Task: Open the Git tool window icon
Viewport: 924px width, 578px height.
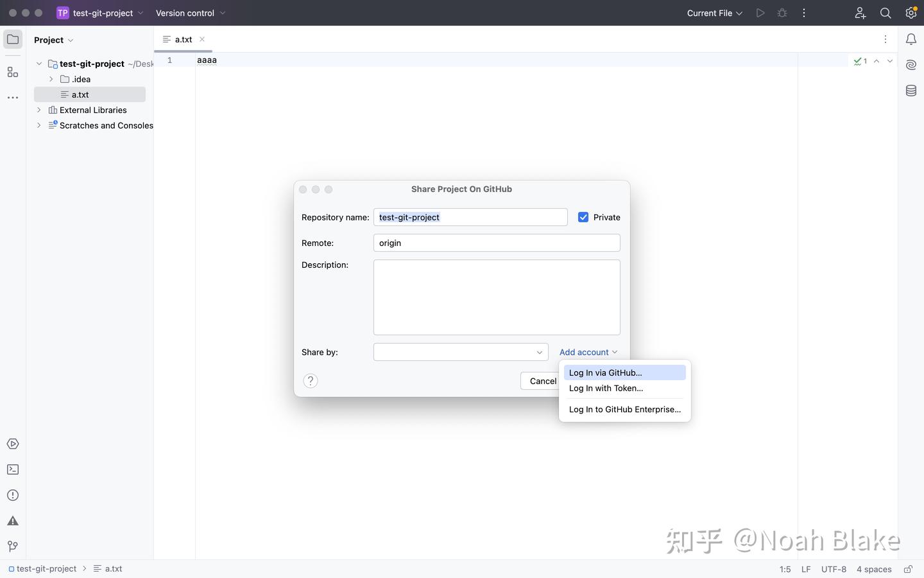Action: [x=13, y=547]
